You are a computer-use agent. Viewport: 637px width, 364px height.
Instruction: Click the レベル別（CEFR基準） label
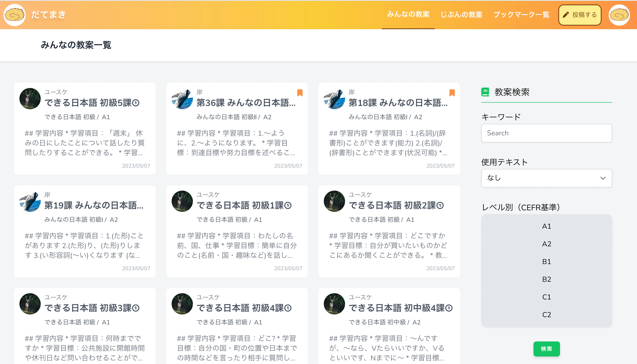(x=521, y=207)
